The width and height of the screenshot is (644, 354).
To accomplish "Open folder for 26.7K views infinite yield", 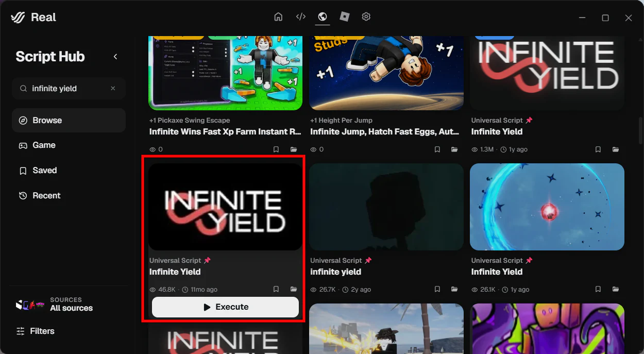I will 454,290.
